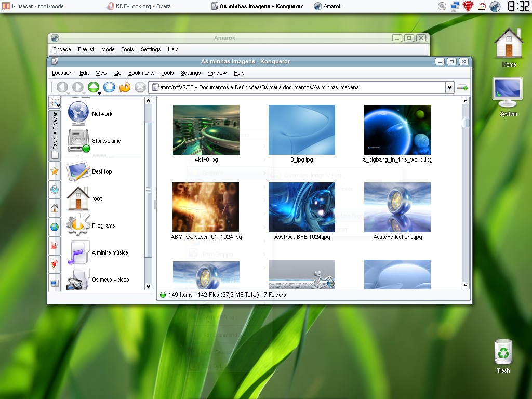Open Amarok Mode menu
The image size is (532, 399).
[x=108, y=49]
